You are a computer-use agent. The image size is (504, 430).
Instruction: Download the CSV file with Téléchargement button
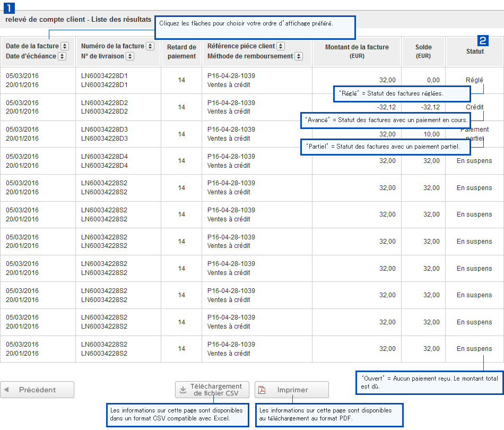click(212, 390)
